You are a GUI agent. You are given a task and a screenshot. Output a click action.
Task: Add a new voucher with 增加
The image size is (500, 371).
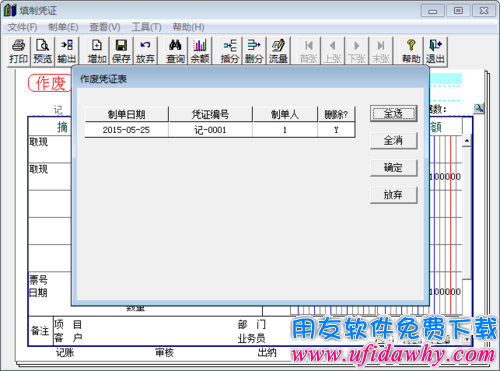[97, 51]
